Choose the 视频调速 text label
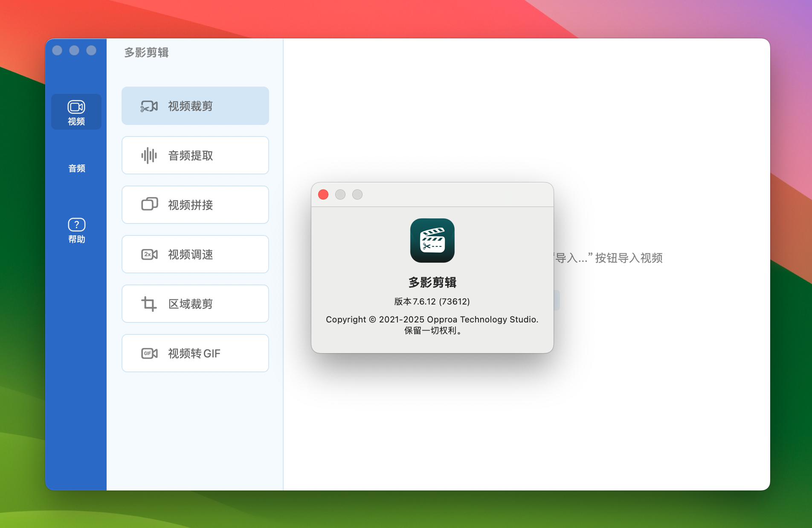Image resolution: width=812 pixels, height=528 pixels. tap(190, 255)
